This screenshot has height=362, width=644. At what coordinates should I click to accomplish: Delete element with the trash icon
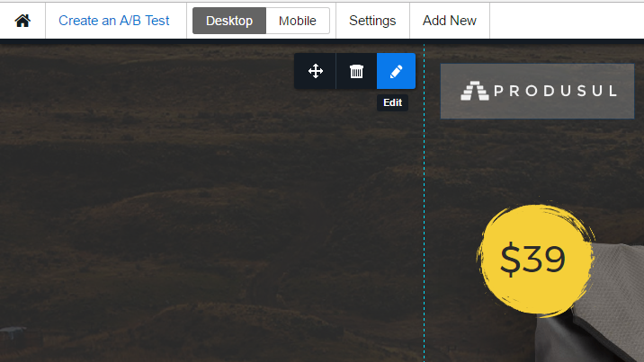pyautogui.click(x=356, y=71)
